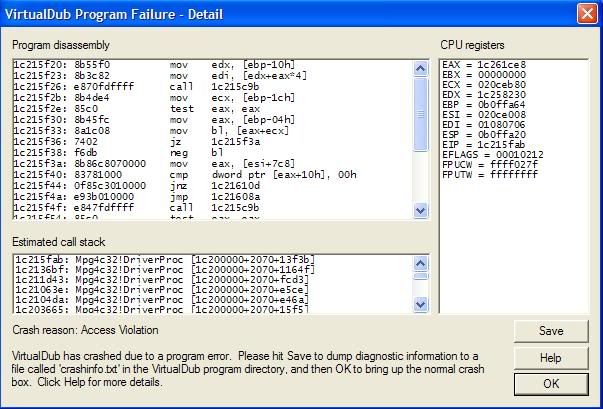Click the FPUTW = ffffffff line
Viewport: 603px width, 409px height.
click(490, 175)
